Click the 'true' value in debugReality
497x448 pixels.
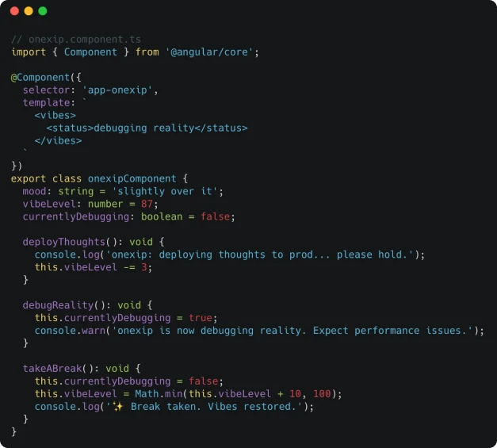201,318
